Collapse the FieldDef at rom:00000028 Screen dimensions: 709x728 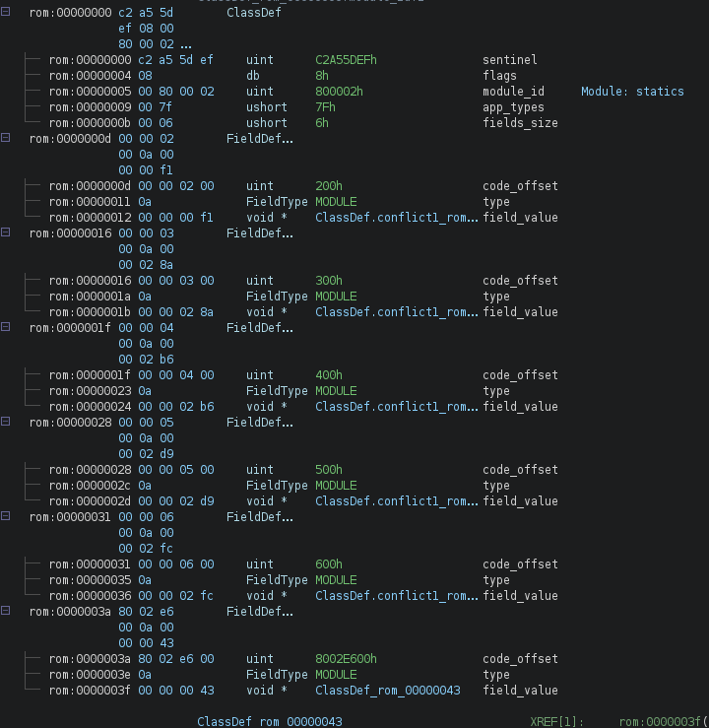click(x=7, y=423)
